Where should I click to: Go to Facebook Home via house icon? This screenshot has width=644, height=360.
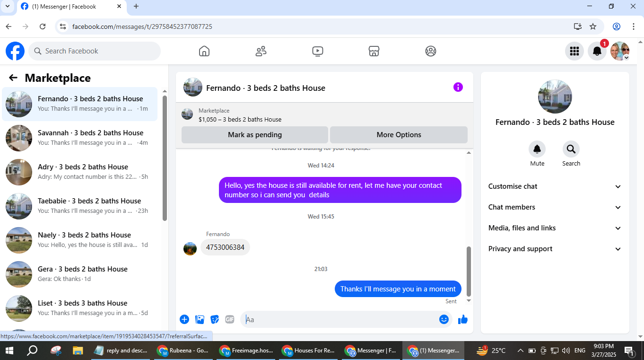point(204,51)
